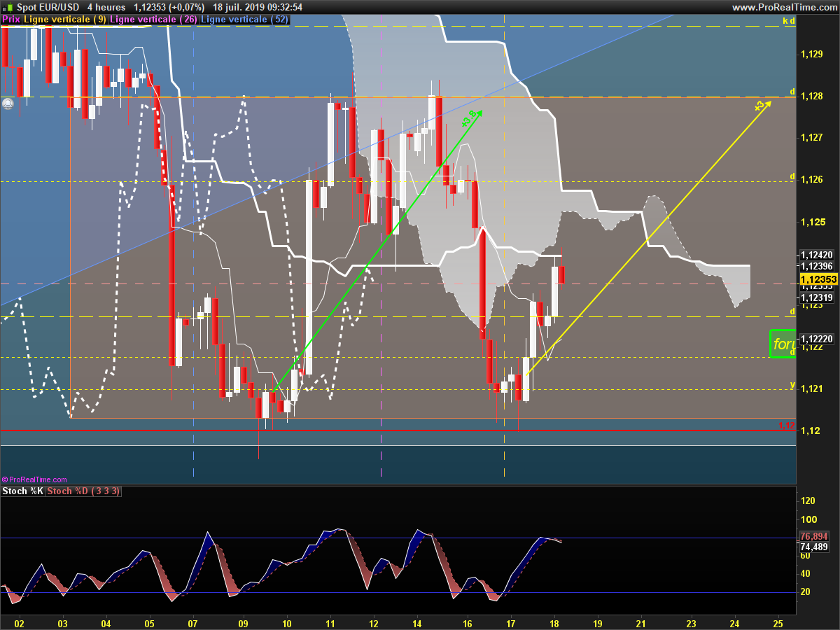Click the 1,12396 price tag on the axis

click(816, 266)
